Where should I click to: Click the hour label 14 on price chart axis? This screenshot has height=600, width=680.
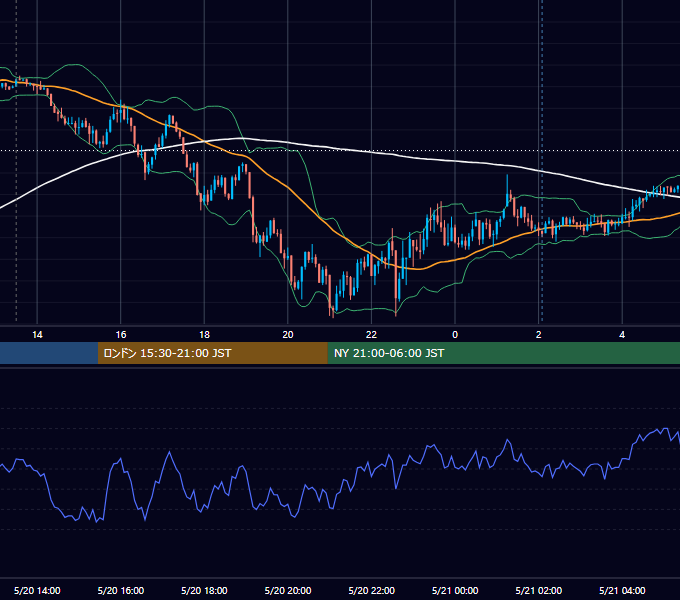tap(37, 334)
